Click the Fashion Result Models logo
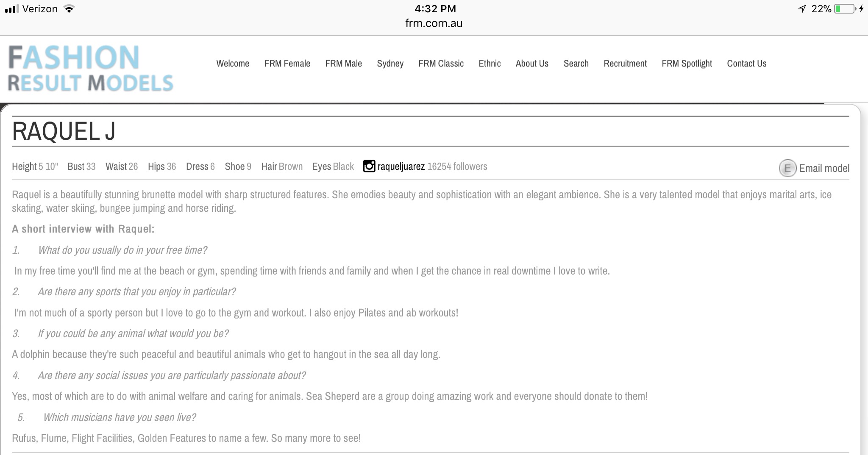Image resolution: width=868 pixels, height=455 pixels. 91,69
